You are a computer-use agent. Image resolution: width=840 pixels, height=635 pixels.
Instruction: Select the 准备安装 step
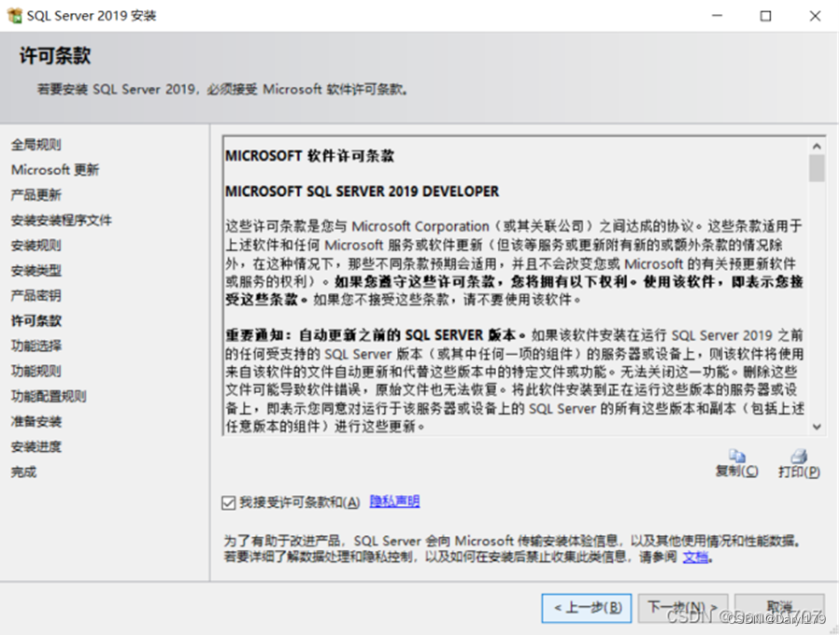[36, 421]
